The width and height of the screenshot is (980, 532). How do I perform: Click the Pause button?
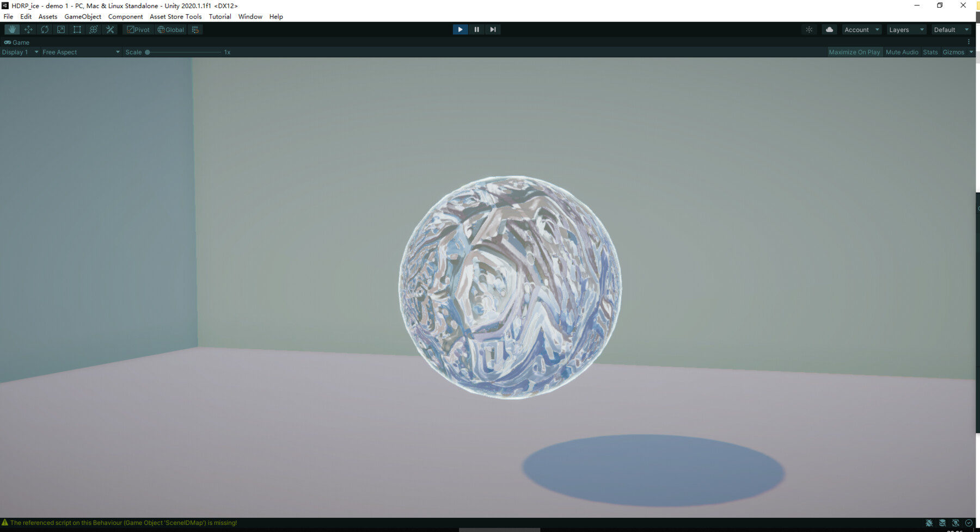(476, 29)
